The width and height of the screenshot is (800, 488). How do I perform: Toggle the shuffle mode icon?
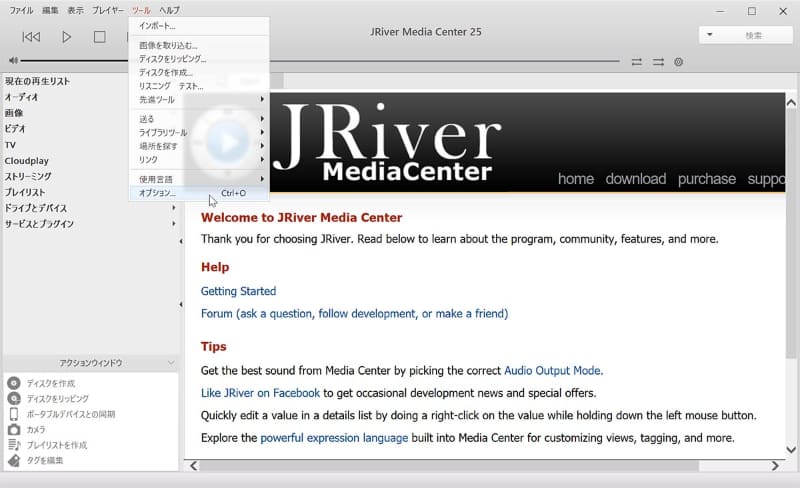[x=658, y=62]
